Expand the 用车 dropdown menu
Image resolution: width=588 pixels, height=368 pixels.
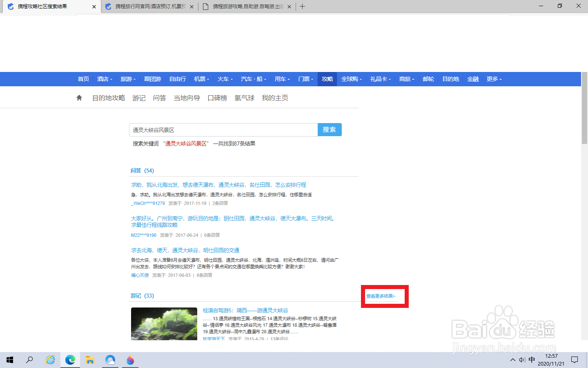pos(282,79)
